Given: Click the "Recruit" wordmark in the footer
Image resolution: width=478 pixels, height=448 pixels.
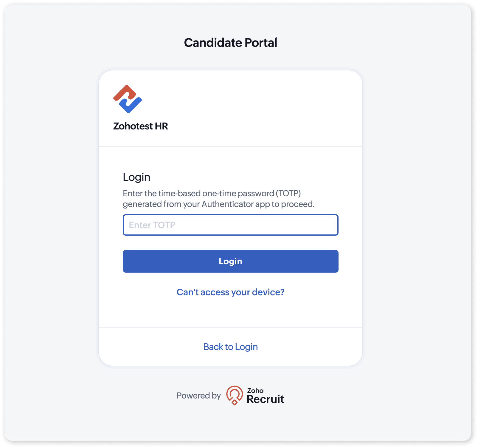Looking at the screenshot, I should [x=265, y=399].
